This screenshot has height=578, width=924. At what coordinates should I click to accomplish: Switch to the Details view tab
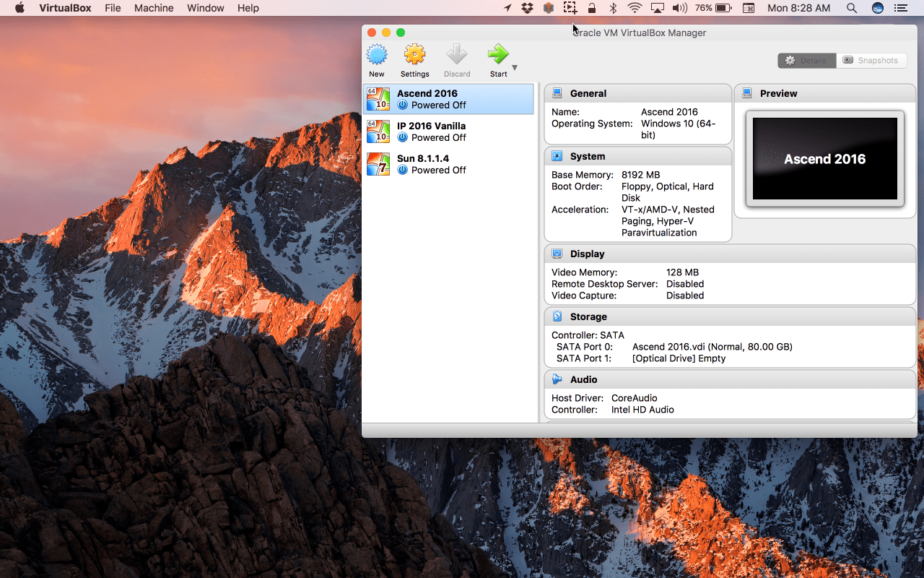[807, 61]
